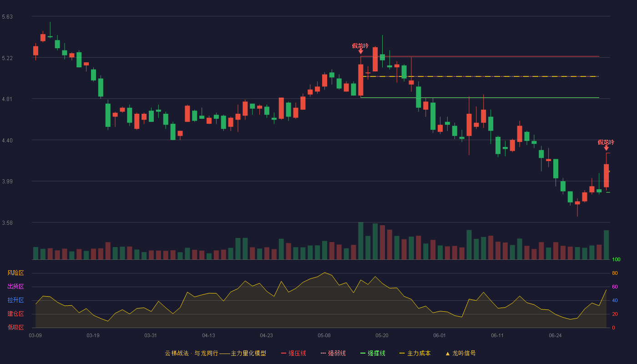Toggle the 强压线 legend entry
Screen dimensions: 637x364
293,353
